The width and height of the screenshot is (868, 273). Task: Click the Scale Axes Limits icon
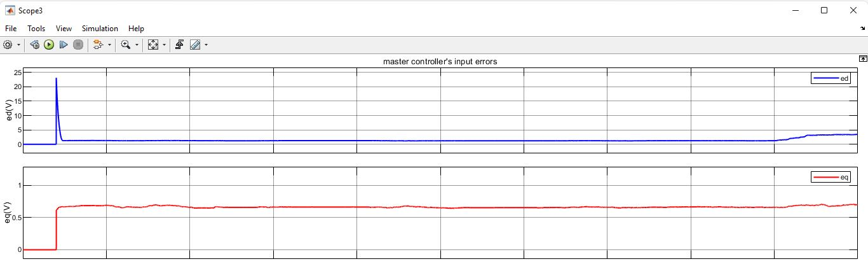point(153,45)
